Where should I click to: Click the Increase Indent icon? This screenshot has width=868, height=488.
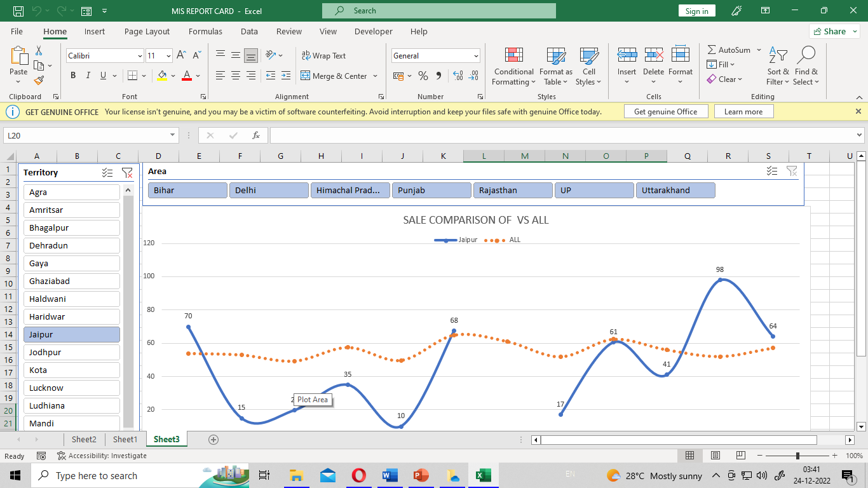coord(287,76)
